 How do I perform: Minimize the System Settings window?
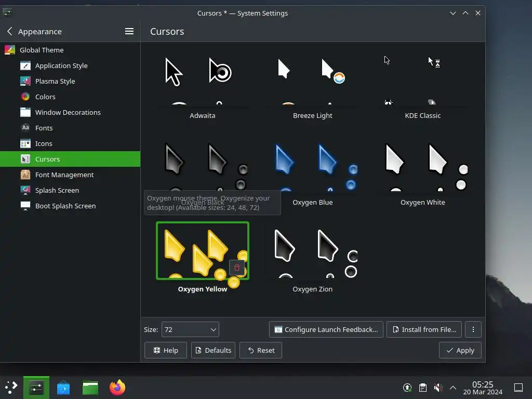pos(453,13)
